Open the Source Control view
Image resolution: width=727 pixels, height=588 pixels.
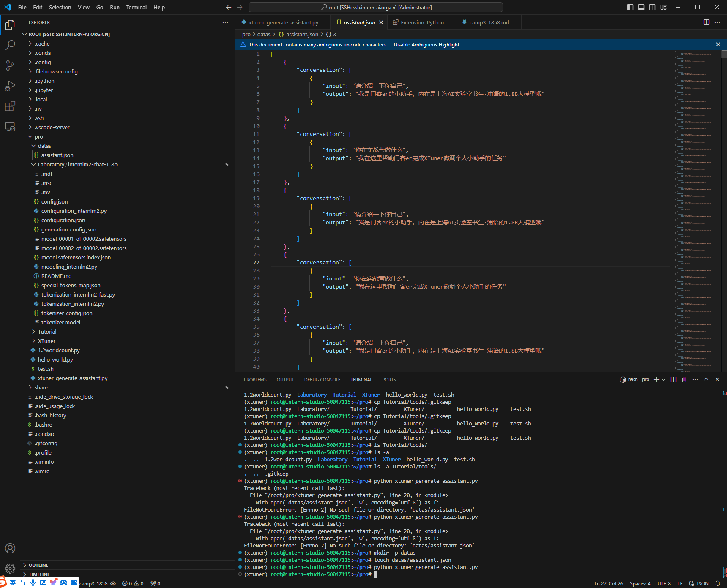tap(10, 65)
